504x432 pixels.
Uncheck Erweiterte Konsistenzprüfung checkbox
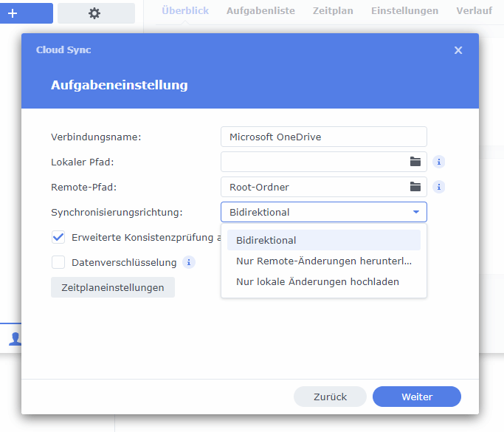[x=58, y=237]
